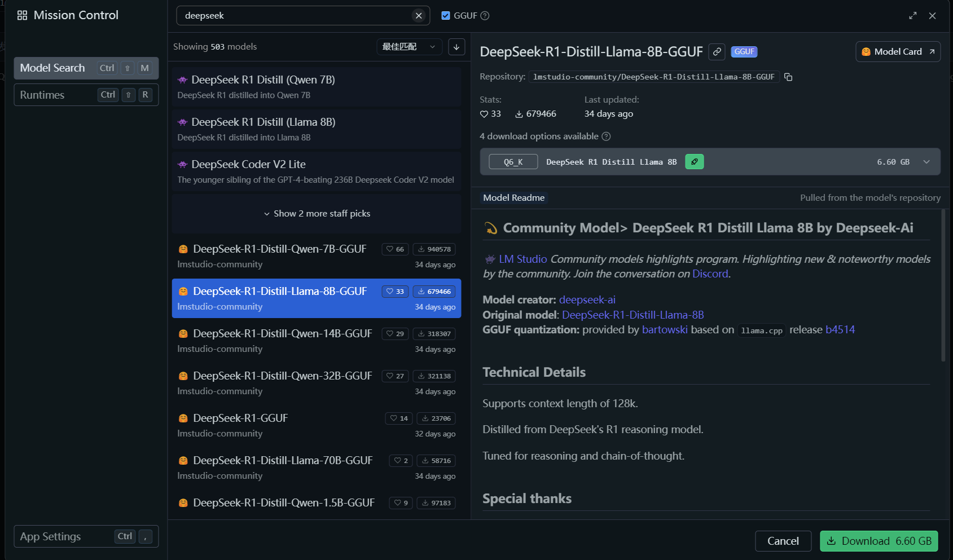953x560 pixels.
Task: Clear the deepseek search field
Action: pyautogui.click(x=419, y=16)
